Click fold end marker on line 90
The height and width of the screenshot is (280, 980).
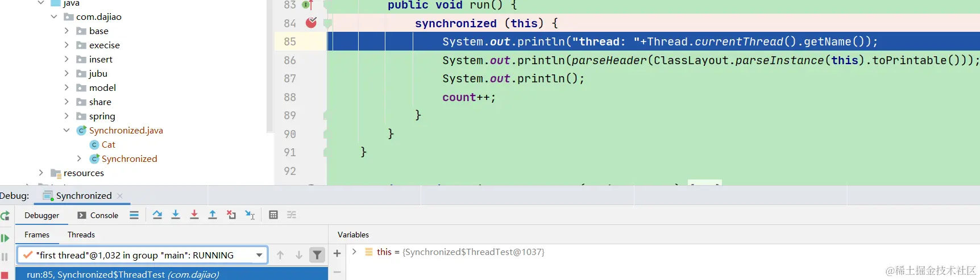pyautogui.click(x=326, y=134)
